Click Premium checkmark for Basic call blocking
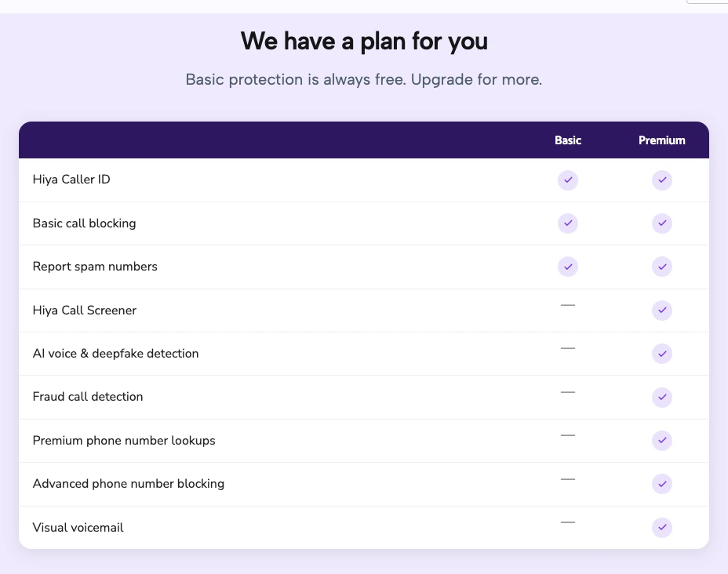The height and width of the screenshot is (574, 728). [662, 223]
